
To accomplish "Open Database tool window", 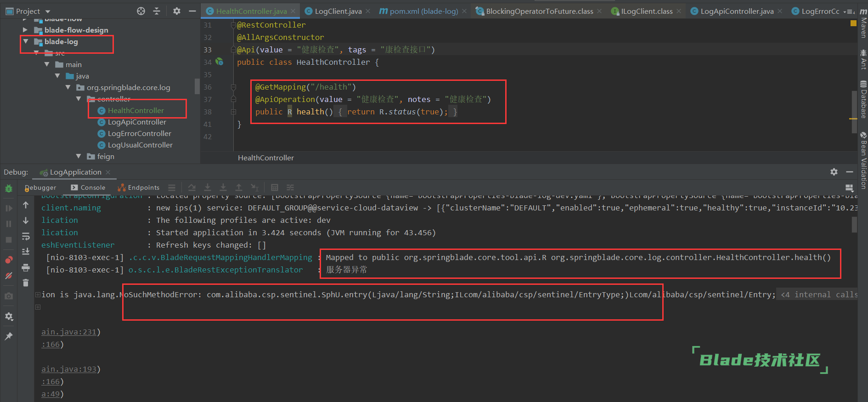I will point(863,99).
